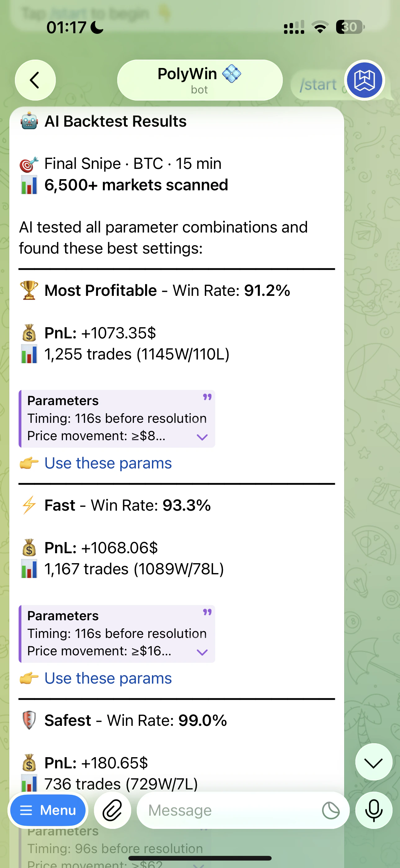Attach a file with the paperclip icon

[x=113, y=810]
